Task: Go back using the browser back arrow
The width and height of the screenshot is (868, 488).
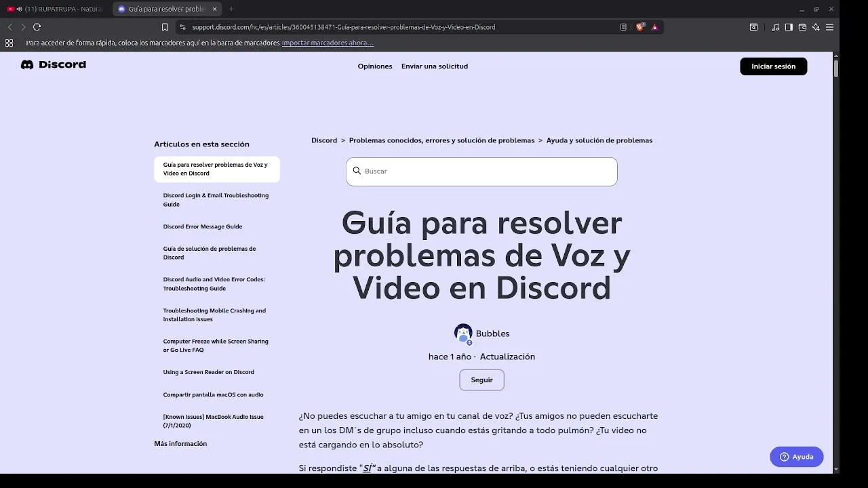Action: coord(9,27)
